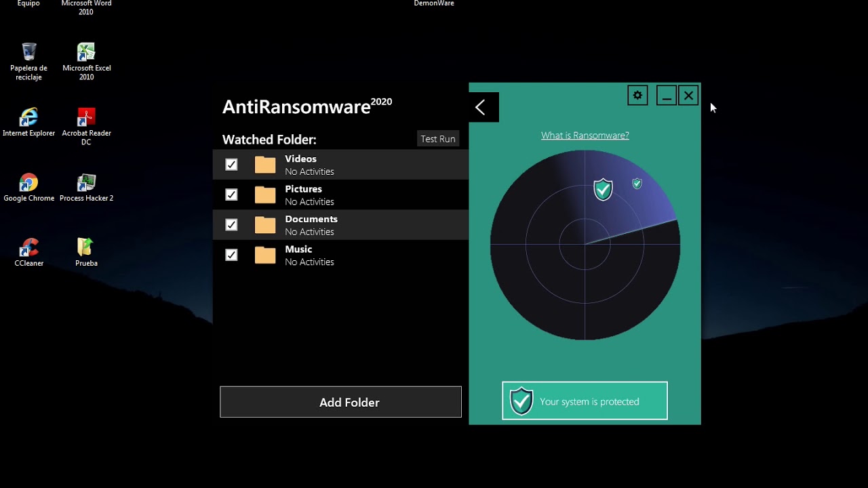
Task: Select the Documents row name
Action: 311,219
